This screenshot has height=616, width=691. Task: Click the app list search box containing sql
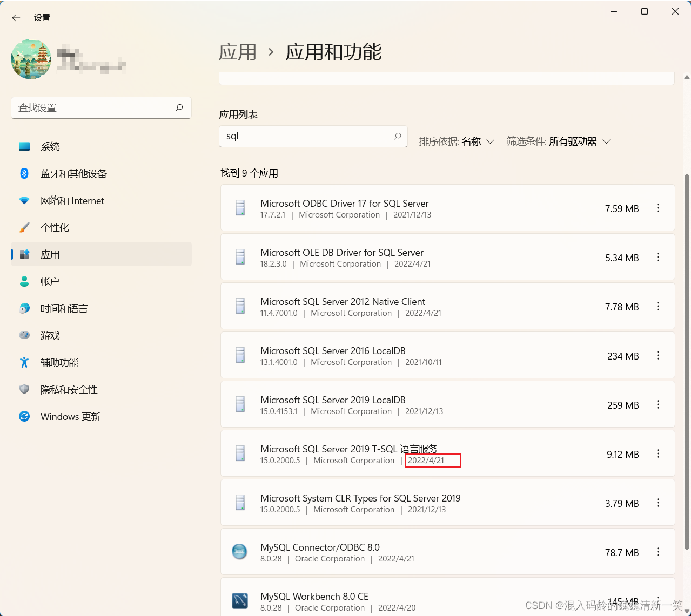pyautogui.click(x=313, y=136)
